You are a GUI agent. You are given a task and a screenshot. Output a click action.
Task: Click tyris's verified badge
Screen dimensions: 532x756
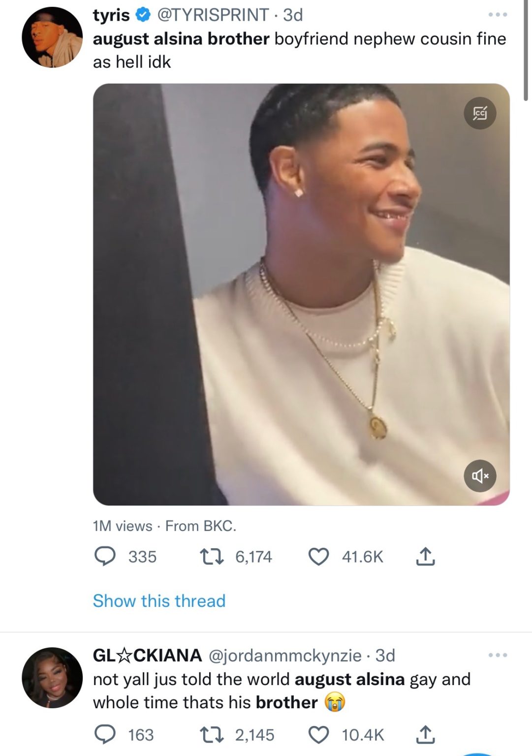142,14
